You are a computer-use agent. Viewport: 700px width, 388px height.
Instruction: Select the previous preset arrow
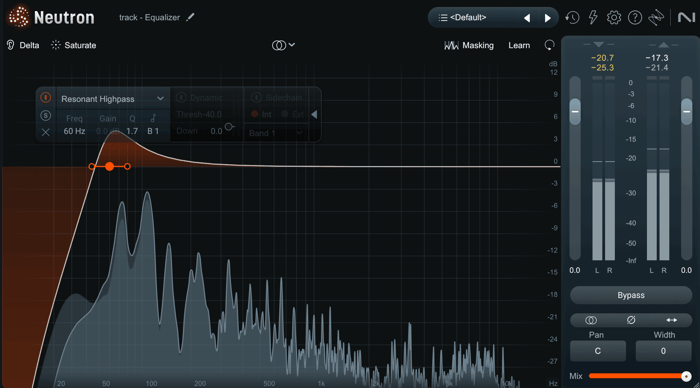[527, 18]
